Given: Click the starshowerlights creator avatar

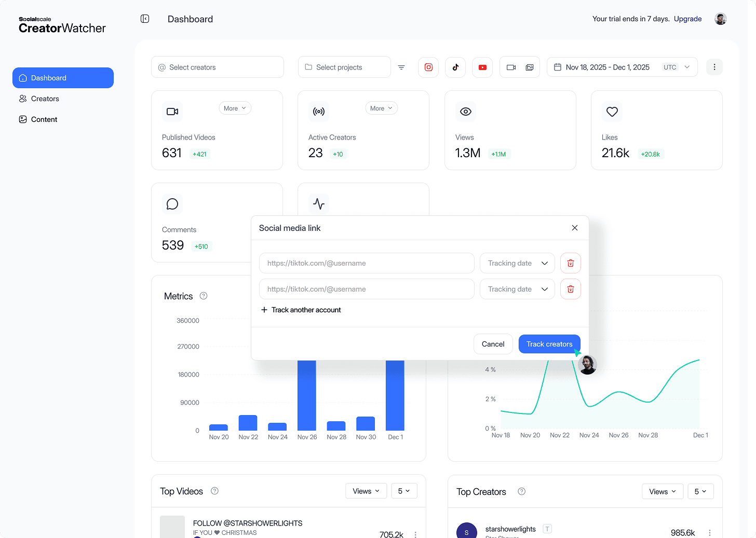Looking at the screenshot, I should pyautogui.click(x=466, y=531).
